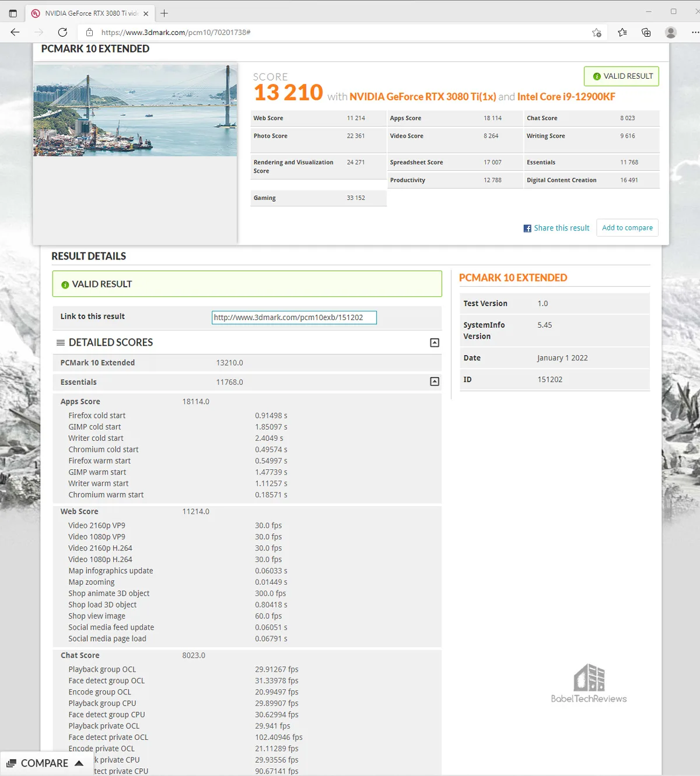This screenshot has height=776, width=700.
Task: Open the Favorites list icon
Action: [x=622, y=33]
